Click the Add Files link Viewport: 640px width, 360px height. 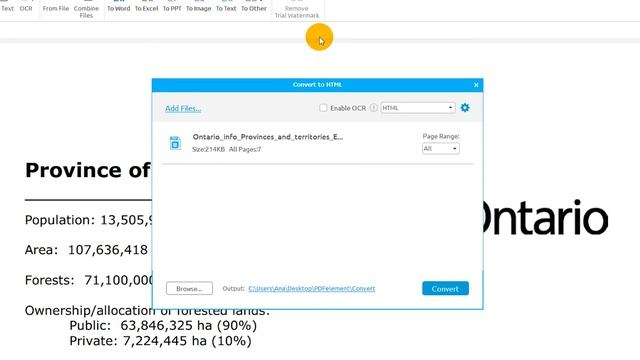183,108
